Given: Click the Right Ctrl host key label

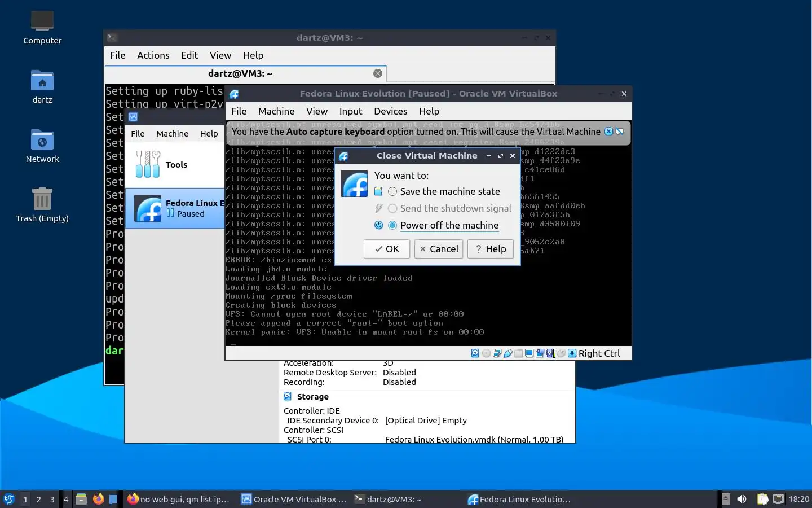Looking at the screenshot, I should (599, 353).
